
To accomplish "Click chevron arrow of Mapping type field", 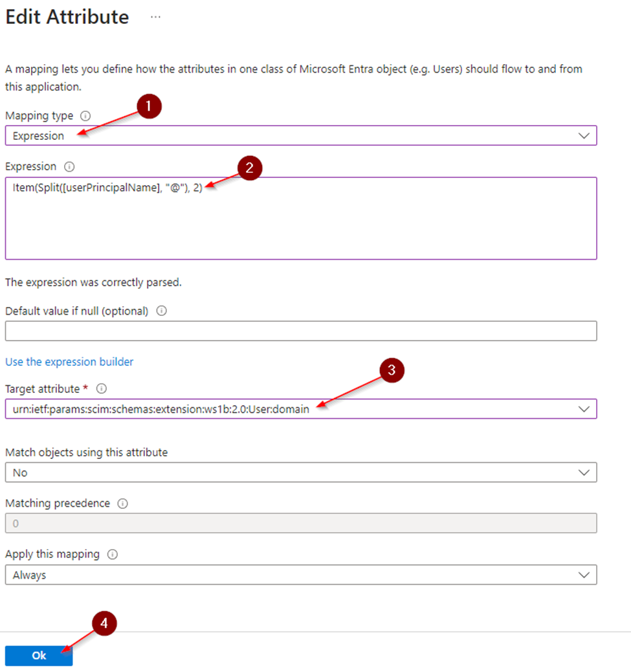I will [x=584, y=136].
